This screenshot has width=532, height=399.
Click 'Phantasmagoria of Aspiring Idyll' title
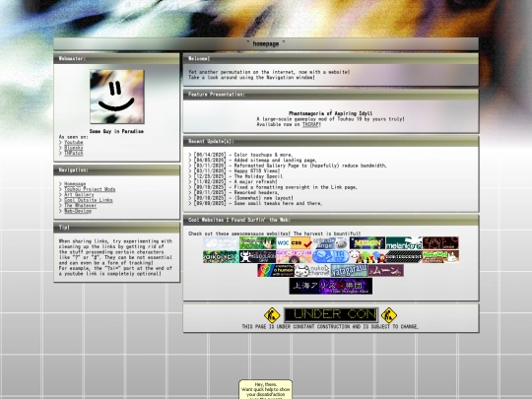[330, 113]
